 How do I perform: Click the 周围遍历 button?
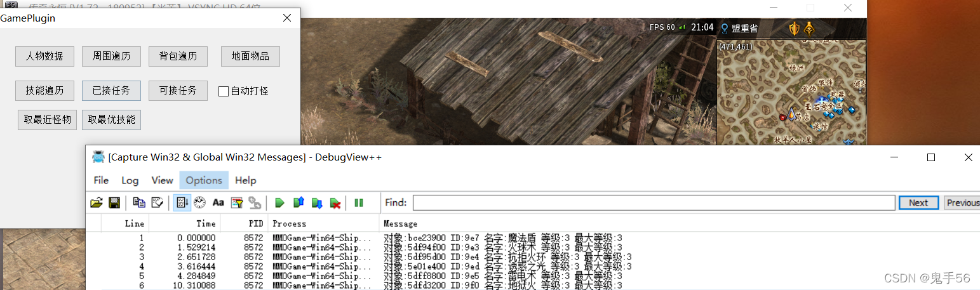tap(111, 56)
